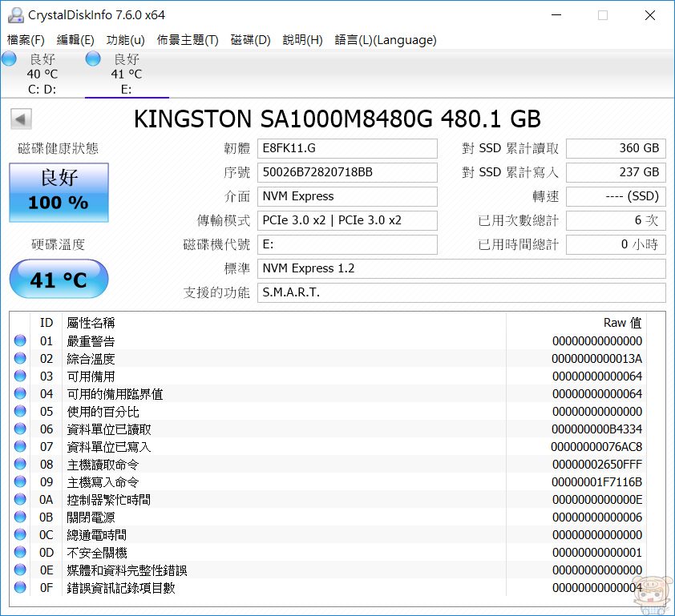This screenshot has width=675, height=616.
Task: Click the CrystalDiskInfo app icon in title bar
Action: coord(14,15)
